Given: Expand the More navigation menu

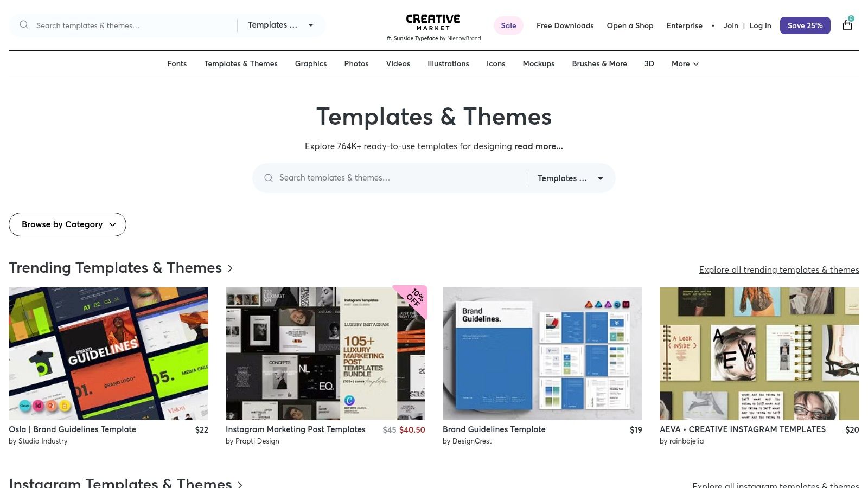Looking at the screenshot, I should pyautogui.click(x=685, y=63).
